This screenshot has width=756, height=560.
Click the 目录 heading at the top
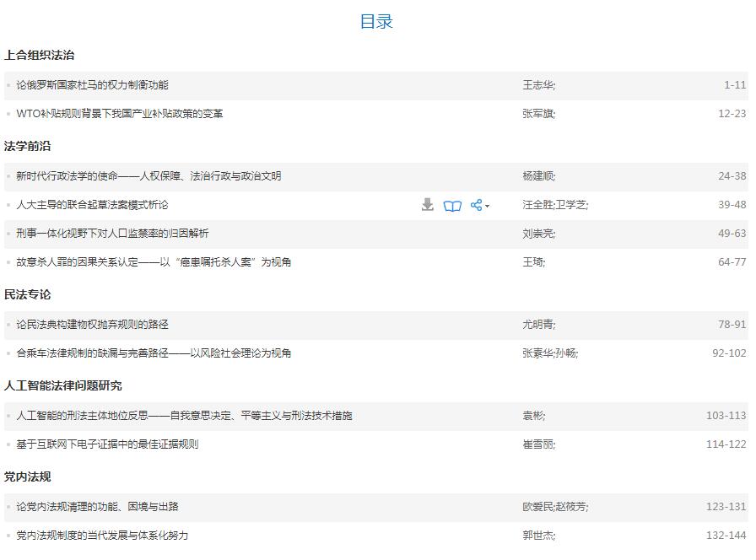(376, 22)
